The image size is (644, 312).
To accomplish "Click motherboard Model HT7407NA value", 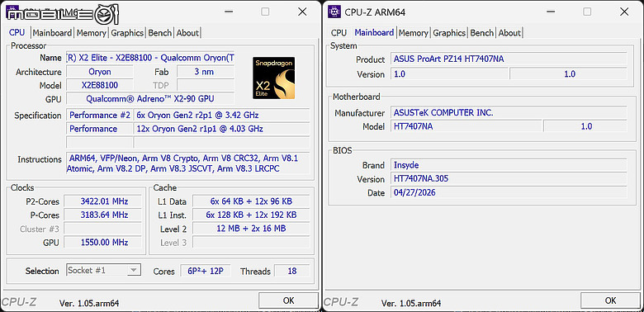I will [466, 126].
